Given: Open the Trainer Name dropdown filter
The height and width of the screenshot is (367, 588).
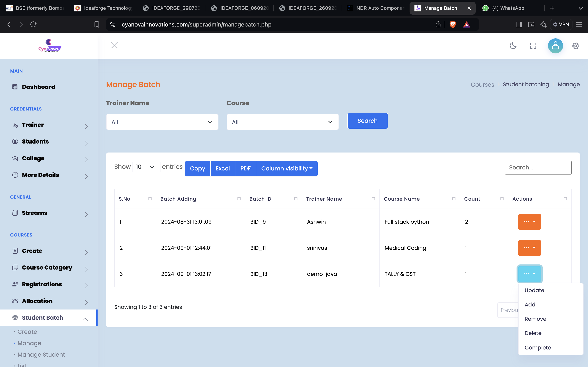Looking at the screenshot, I should pos(162,122).
